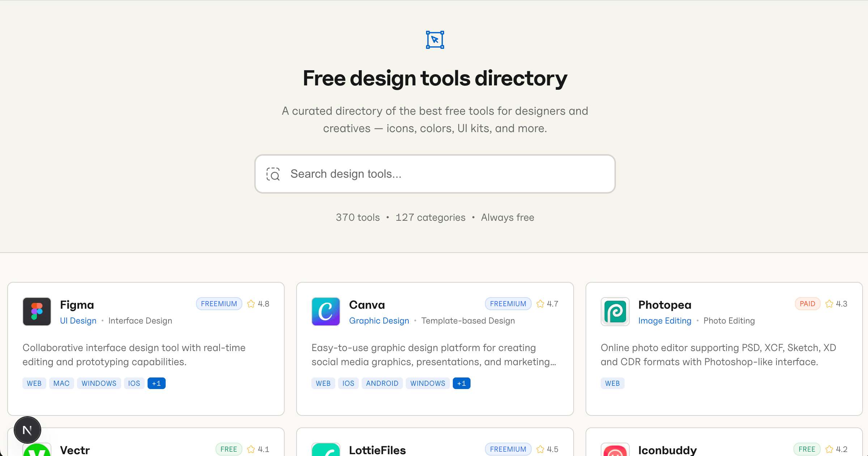Click the Figma logo icon
868x456 pixels.
click(37, 312)
